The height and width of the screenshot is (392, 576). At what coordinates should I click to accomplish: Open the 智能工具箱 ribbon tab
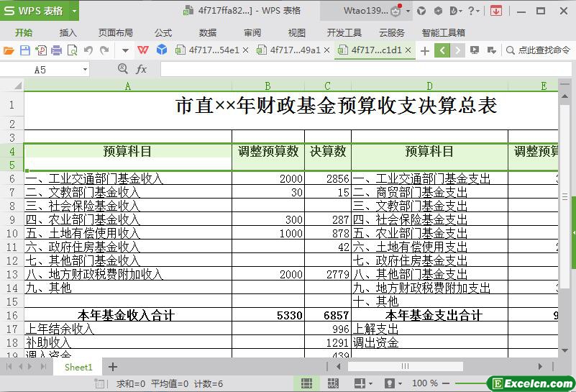coord(444,32)
